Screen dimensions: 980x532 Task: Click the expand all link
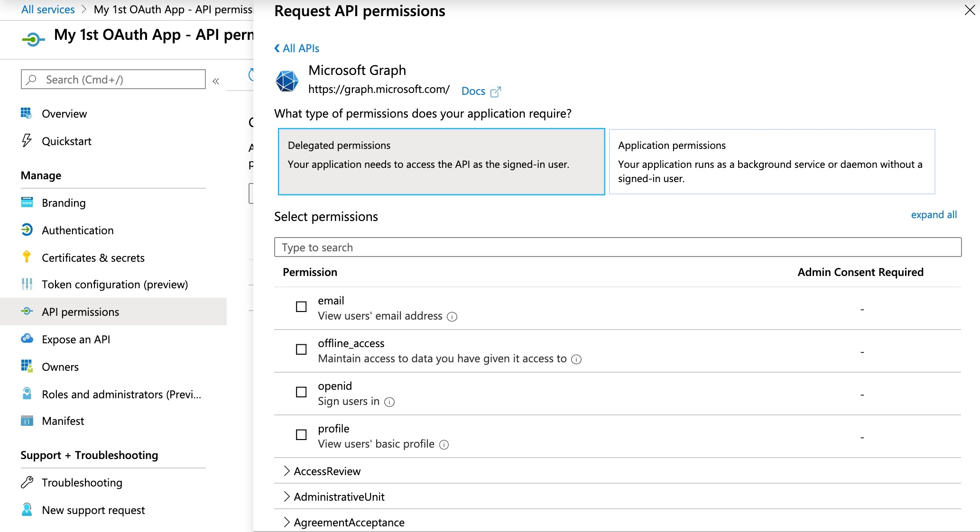pyautogui.click(x=934, y=215)
